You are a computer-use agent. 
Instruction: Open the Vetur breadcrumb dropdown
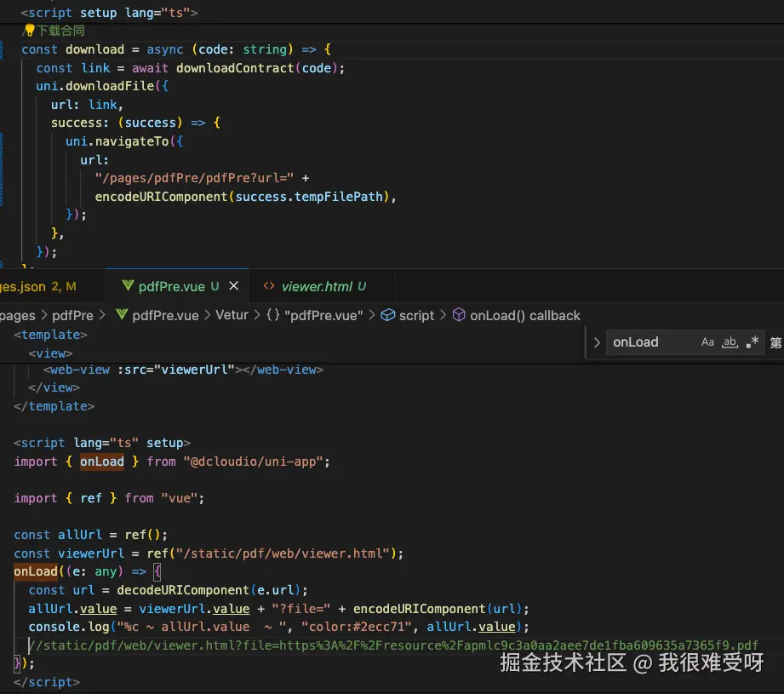click(x=232, y=315)
